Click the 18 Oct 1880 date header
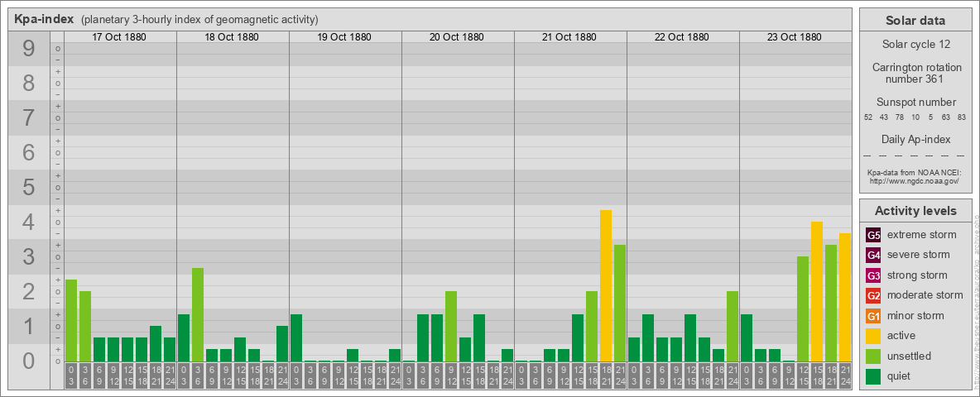 coord(232,37)
